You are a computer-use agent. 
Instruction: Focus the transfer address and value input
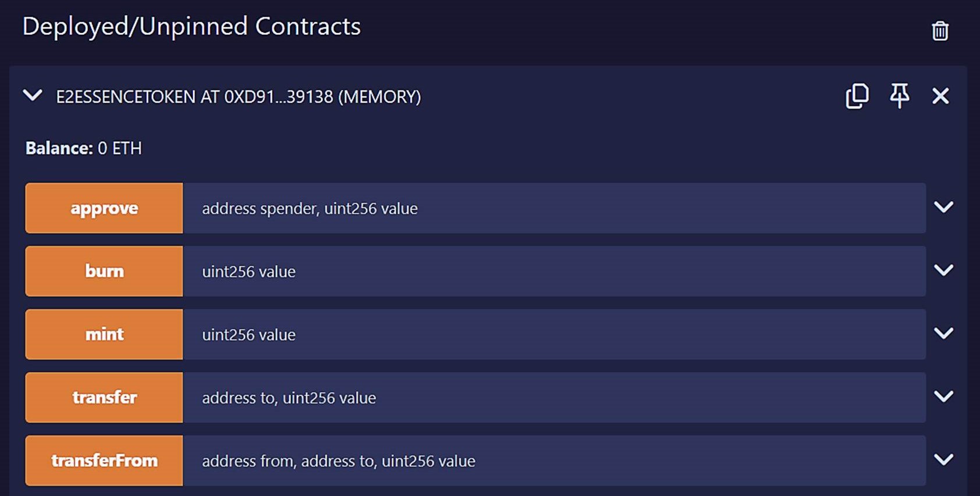pos(553,398)
